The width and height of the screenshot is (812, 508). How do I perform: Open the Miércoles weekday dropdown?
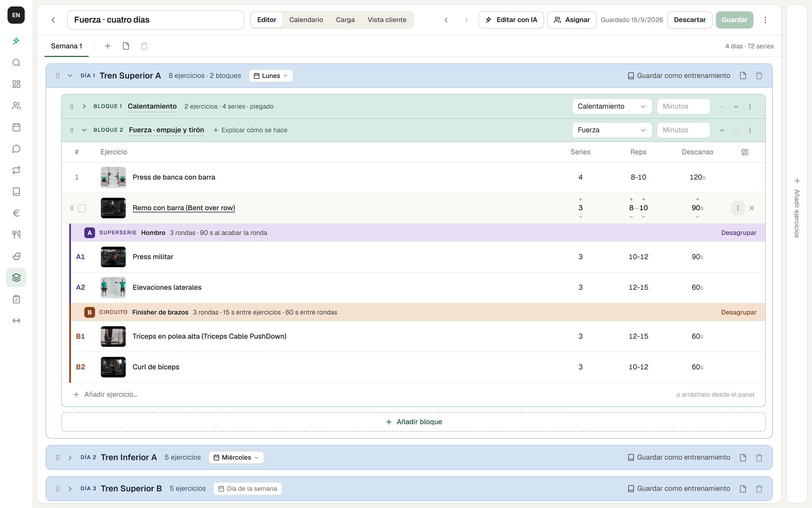point(236,458)
